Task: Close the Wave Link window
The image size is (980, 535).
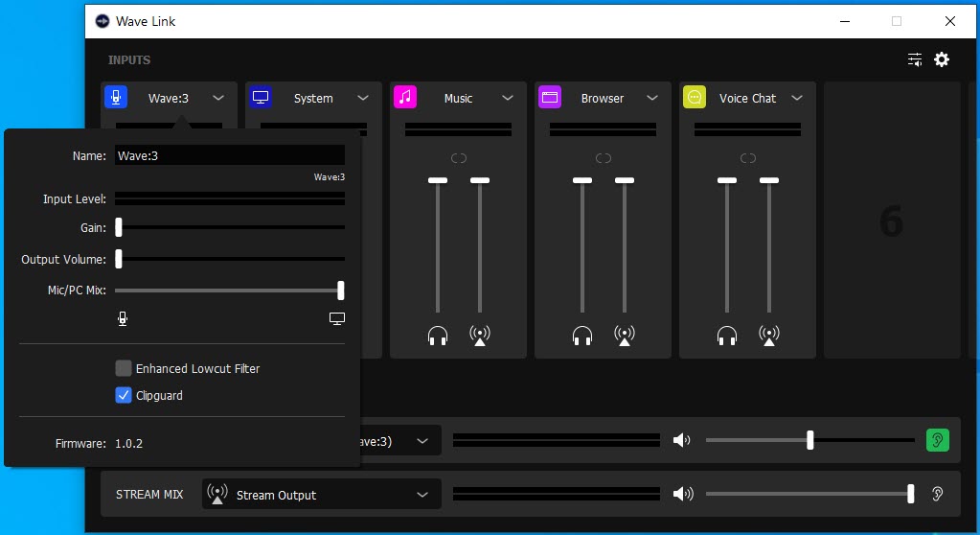Action: pos(950,21)
